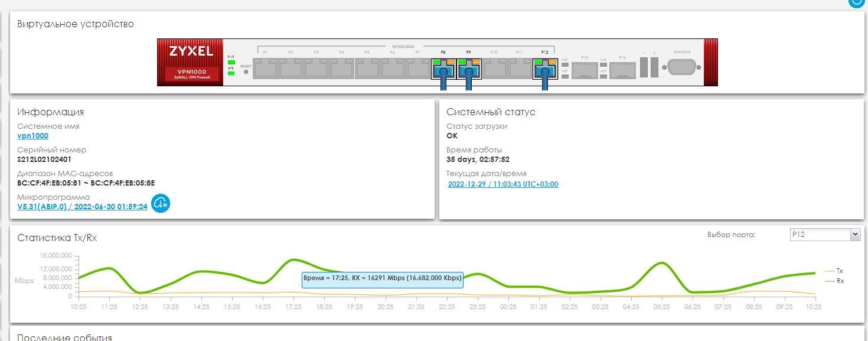The width and height of the screenshot is (868, 341).
Task: Click USB port 1 on device
Action: [x=644, y=67]
